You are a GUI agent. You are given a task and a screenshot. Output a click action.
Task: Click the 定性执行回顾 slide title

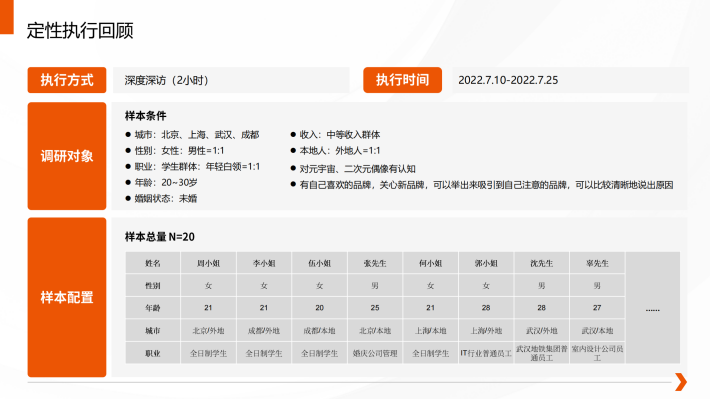tap(80, 31)
